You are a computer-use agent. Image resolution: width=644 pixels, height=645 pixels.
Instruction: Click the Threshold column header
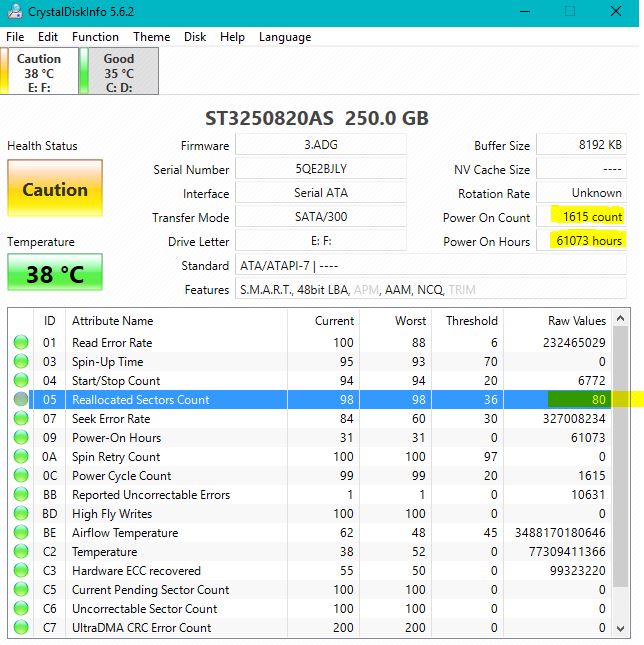pos(467,320)
